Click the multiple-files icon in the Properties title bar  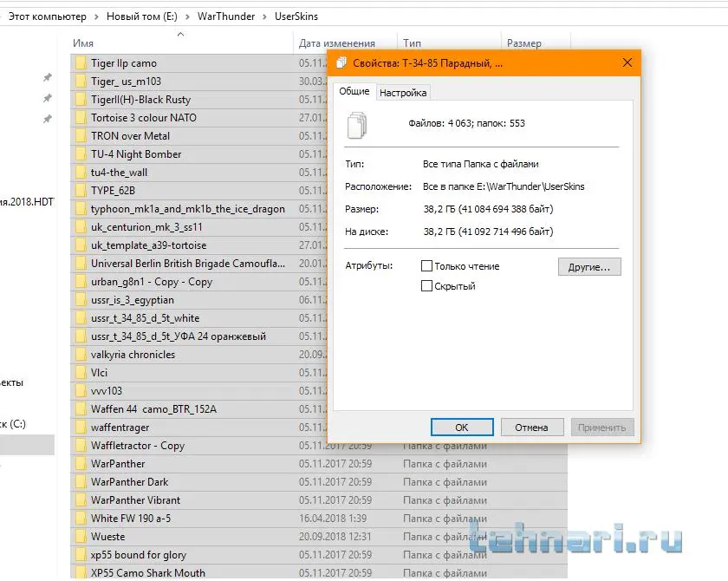coord(341,62)
